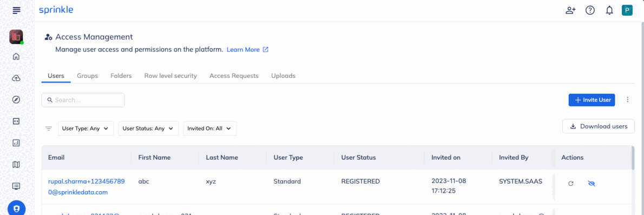Click the add user icon in header

pyautogui.click(x=570, y=11)
